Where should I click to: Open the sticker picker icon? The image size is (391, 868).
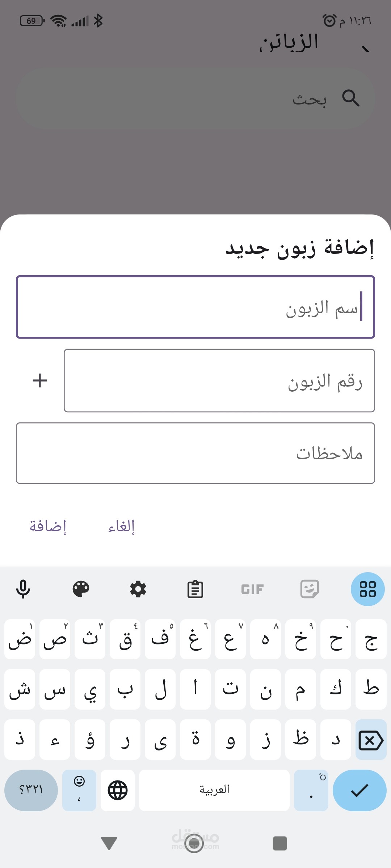click(x=310, y=589)
